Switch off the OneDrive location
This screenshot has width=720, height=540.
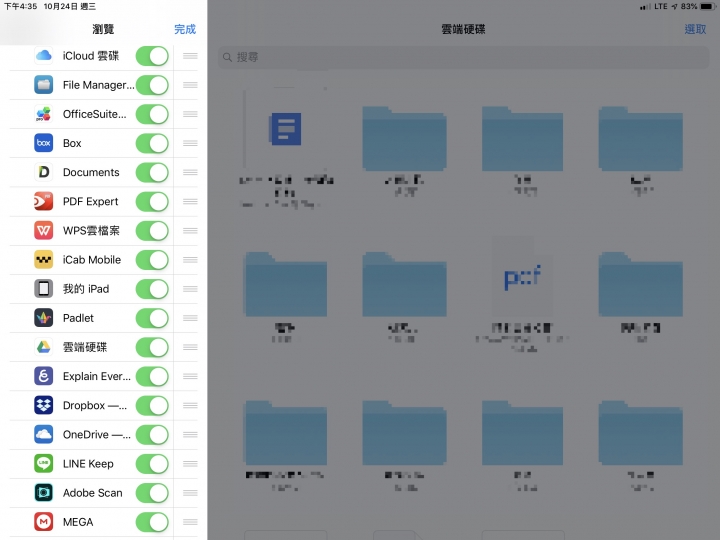(152, 435)
